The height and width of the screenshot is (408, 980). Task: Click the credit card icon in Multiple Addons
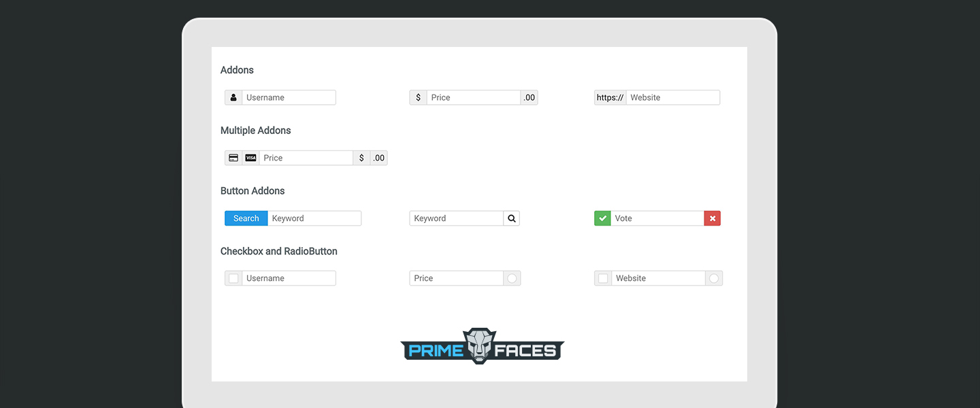233,158
